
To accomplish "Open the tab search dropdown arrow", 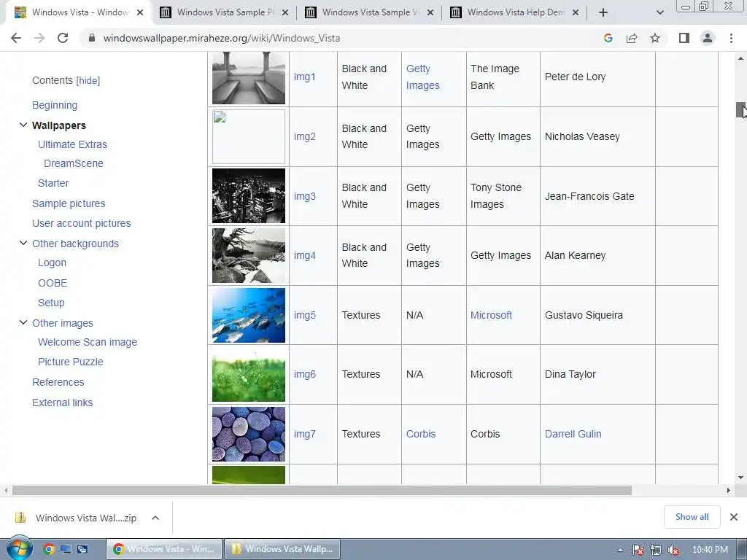I will (x=659, y=12).
